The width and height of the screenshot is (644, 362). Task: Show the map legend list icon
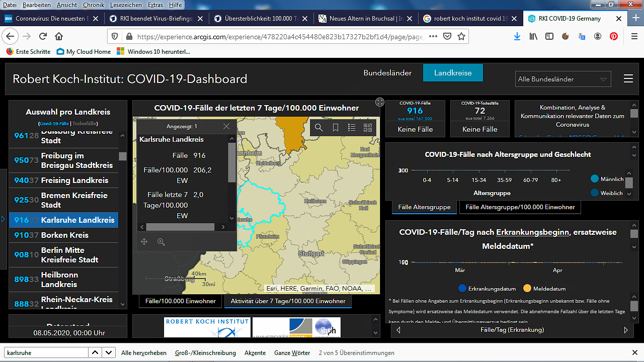352,128
